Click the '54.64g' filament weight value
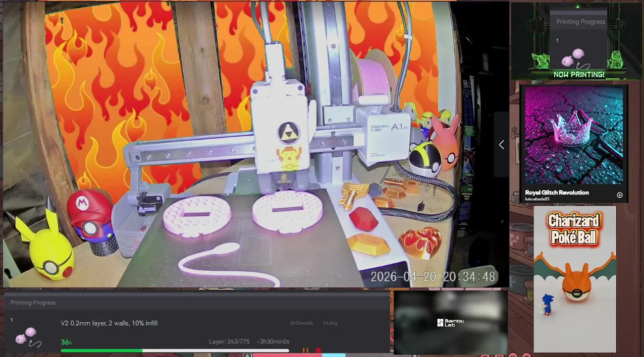 330,323
